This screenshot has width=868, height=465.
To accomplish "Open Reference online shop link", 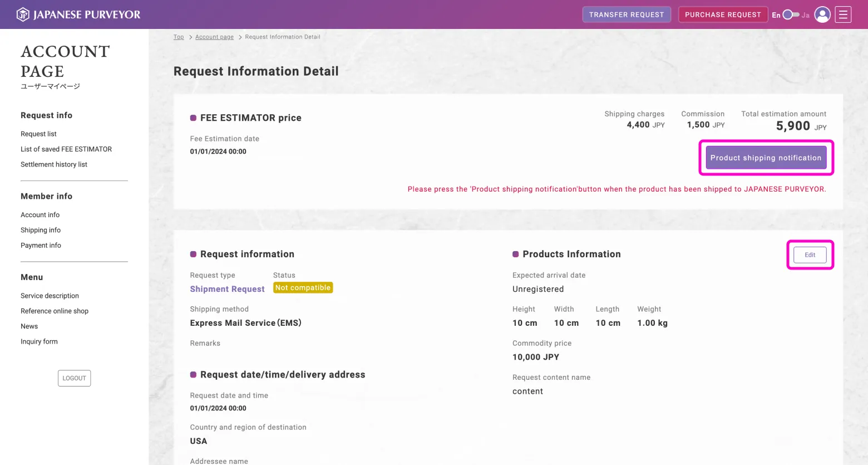I will (55, 311).
